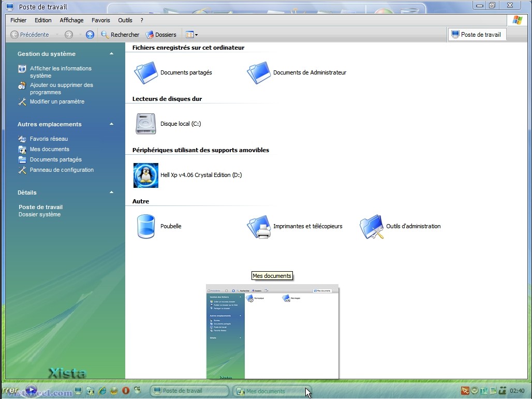Click Ajouter ou supprimer des programmes link

pos(62,88)
